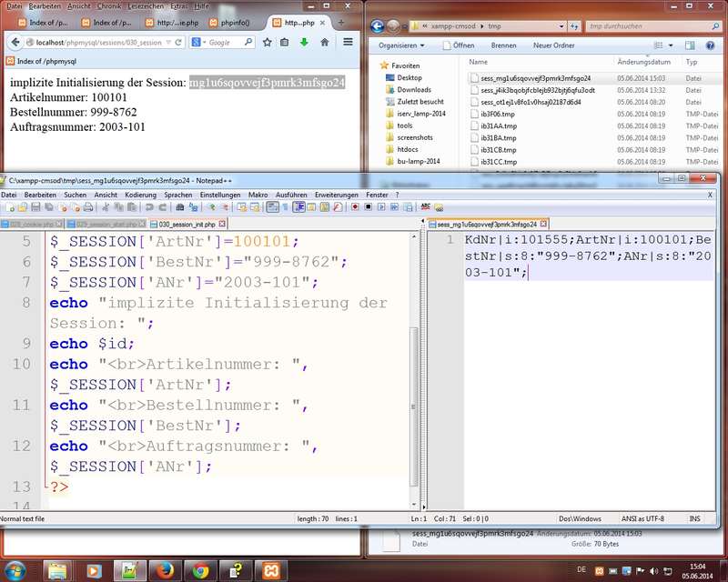Open the Firefox hamburger menu
The width and height of the screenshot is (728, 582).
[x=348, y=42]
